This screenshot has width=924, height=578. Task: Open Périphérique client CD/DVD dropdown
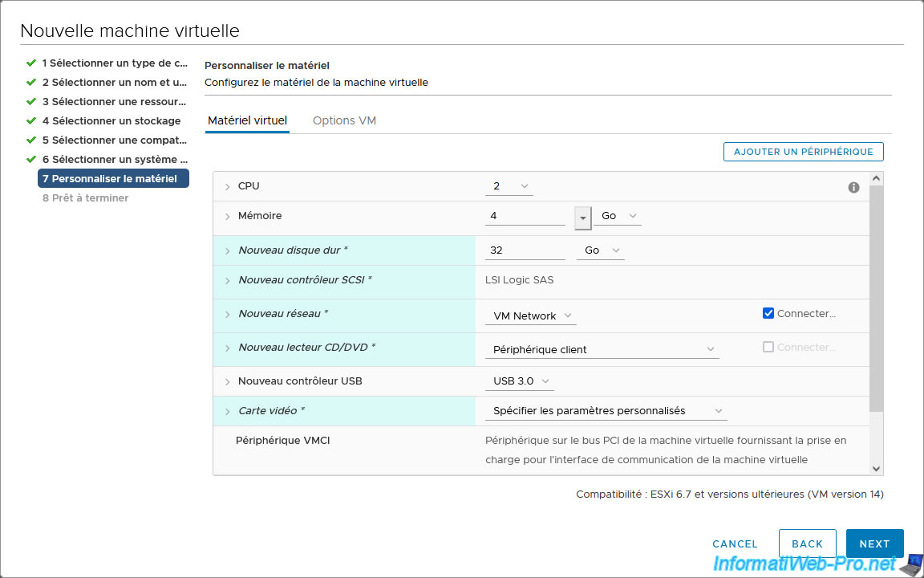tap(602, 350)
